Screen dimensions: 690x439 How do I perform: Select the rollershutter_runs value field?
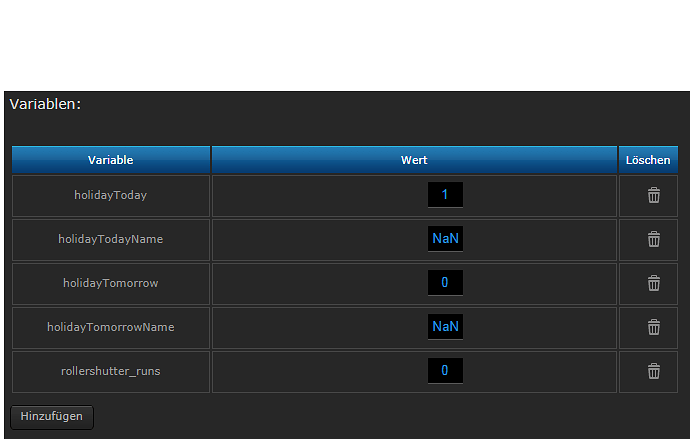tap(445, 371)
